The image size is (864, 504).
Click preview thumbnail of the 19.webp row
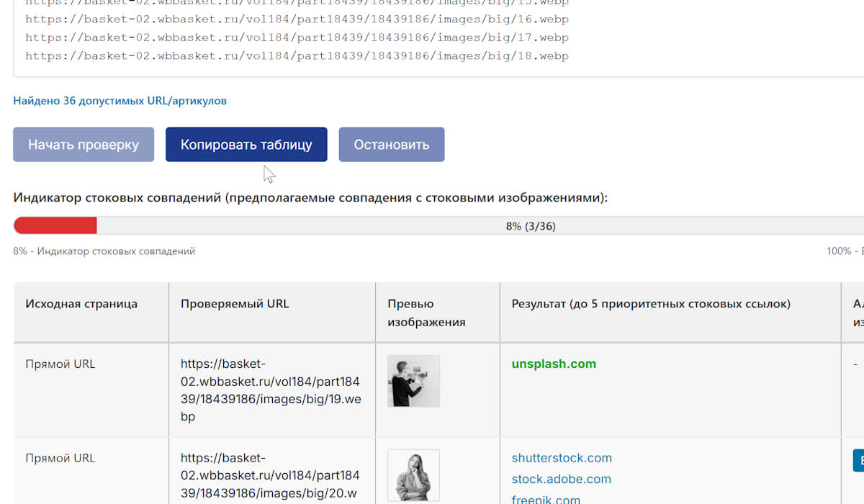413,381
